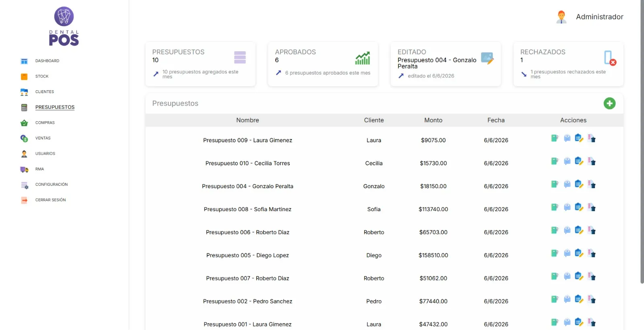Open the green notebook action for Presupuesto 009
The height and width of the screenshot is (330, 644).
pos(555,138)
